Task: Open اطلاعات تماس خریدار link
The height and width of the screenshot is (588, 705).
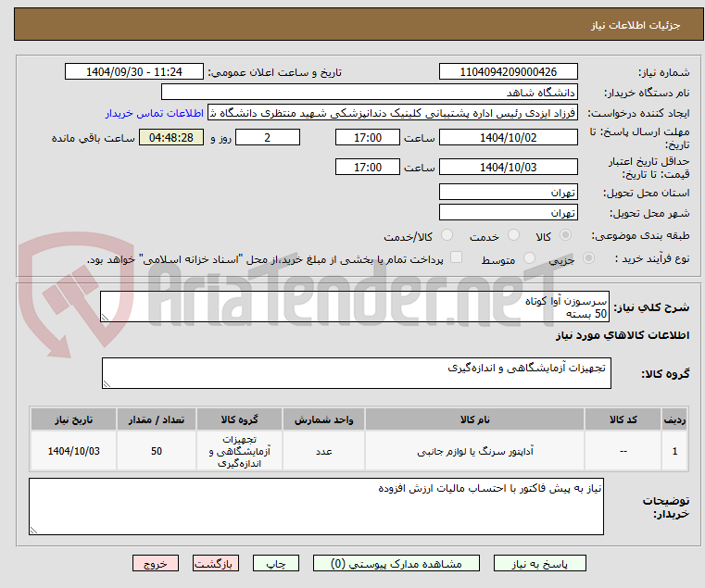Action: [155, 113]
